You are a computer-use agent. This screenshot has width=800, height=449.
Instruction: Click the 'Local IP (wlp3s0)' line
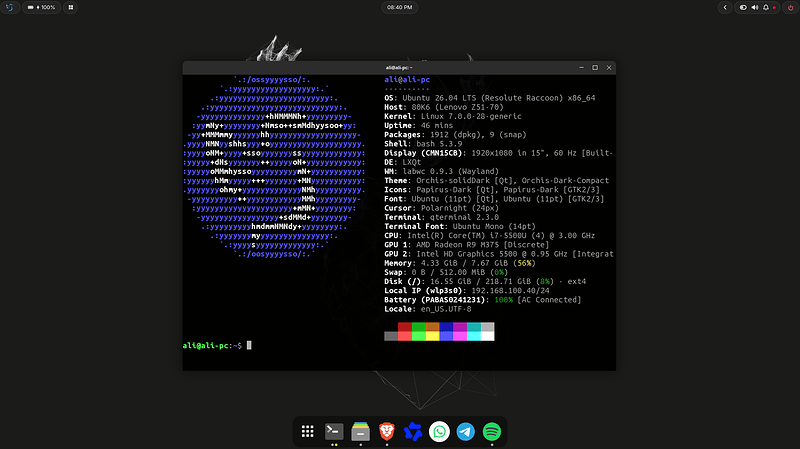coord(467,291)
